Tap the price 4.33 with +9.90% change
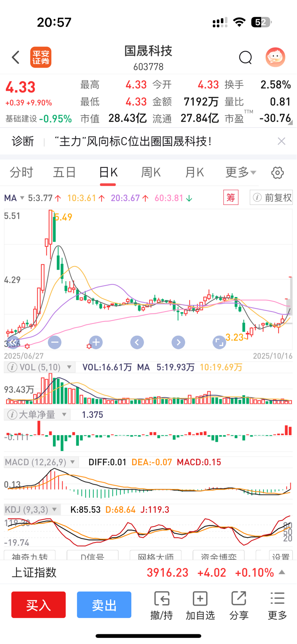Viewport: 297px width, 644px height. point(29,93)
